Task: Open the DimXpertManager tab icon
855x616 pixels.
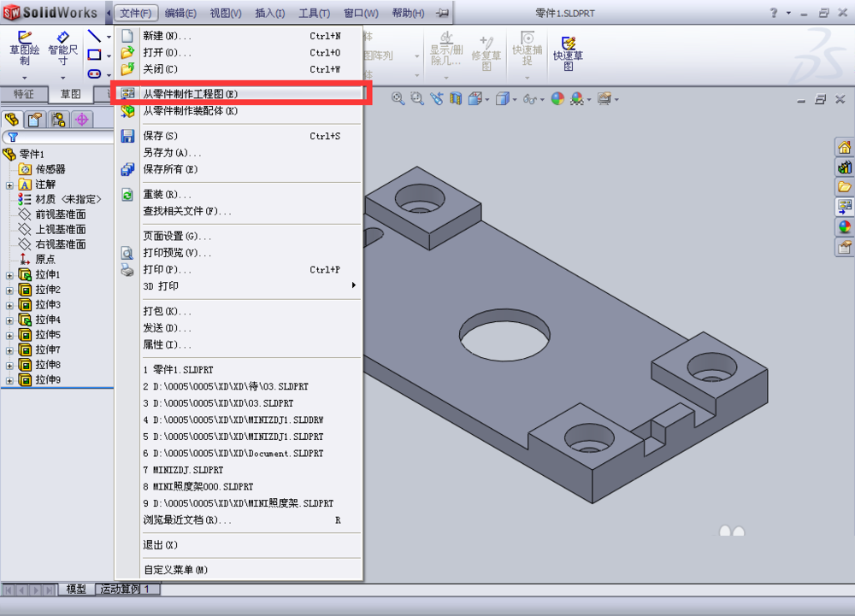Action: (82, 120)
